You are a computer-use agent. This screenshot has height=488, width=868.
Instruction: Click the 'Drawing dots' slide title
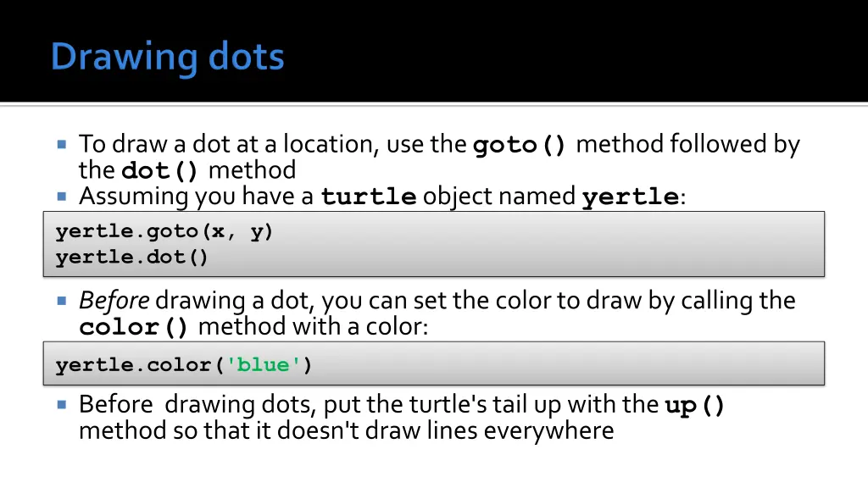click(167, 57)
